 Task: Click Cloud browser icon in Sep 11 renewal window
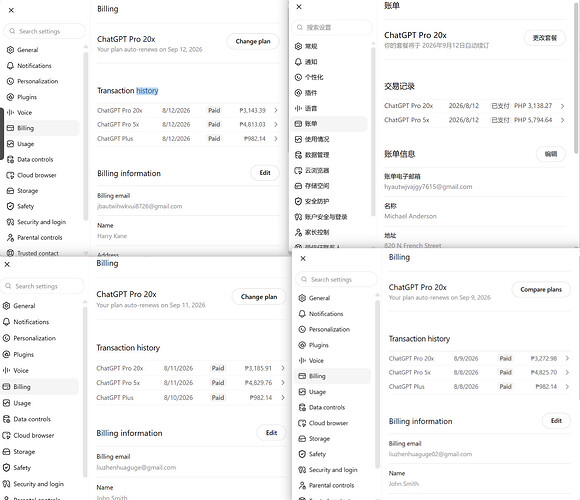[x=6, y=435]
